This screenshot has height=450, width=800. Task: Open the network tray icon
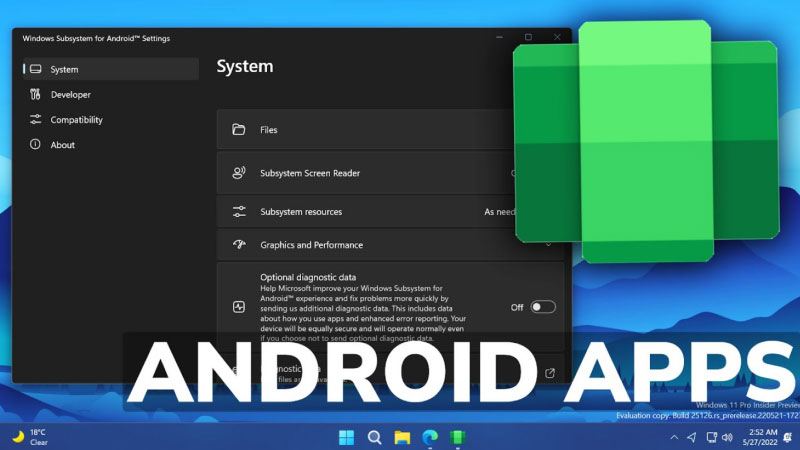pos(711,437)
